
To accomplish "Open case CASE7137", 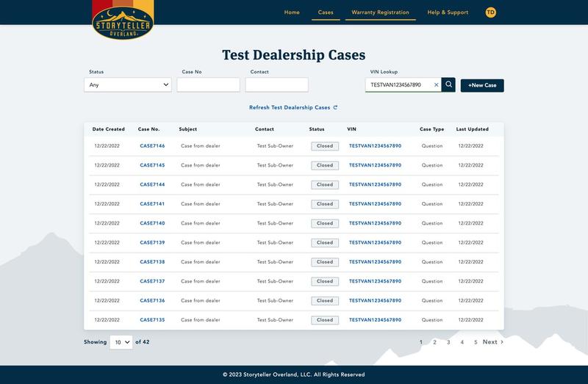I will [152, 281].
